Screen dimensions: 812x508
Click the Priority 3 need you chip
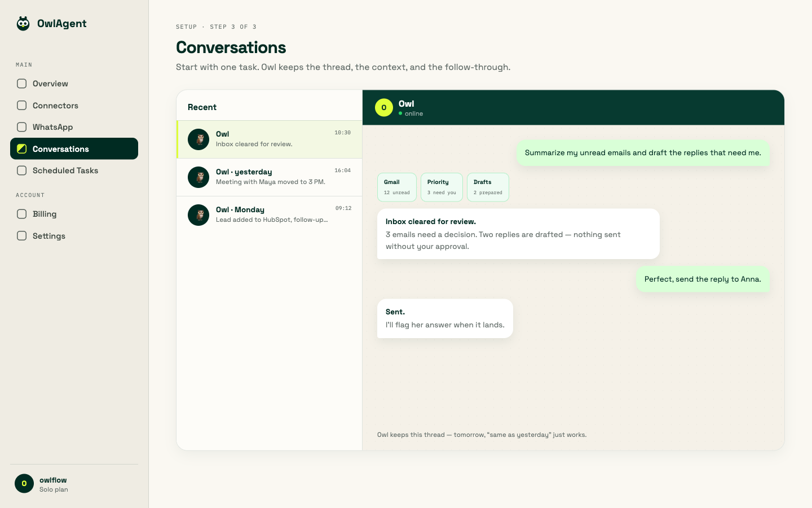(442, 187)
